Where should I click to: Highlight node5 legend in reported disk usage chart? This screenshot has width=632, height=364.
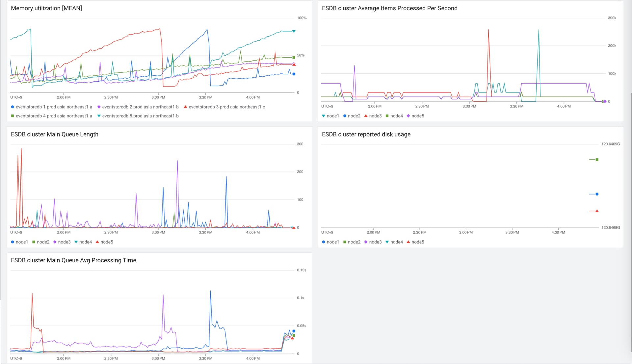415,242
